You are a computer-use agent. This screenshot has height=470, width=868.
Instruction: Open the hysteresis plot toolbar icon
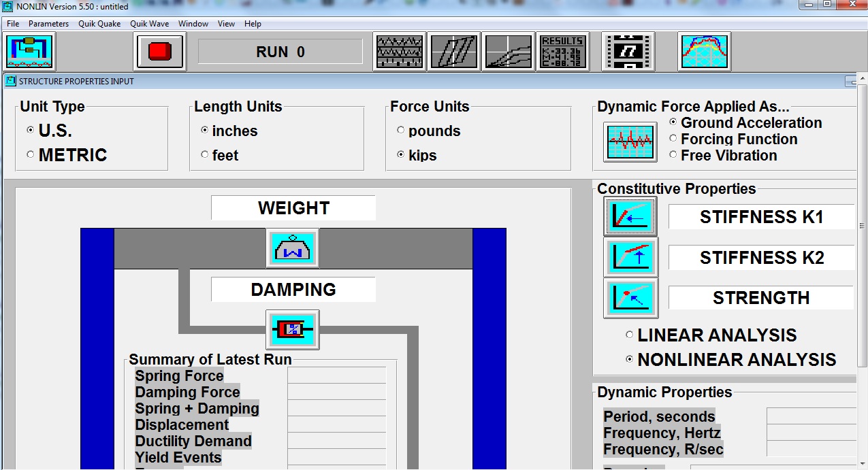tap(454, 52)
